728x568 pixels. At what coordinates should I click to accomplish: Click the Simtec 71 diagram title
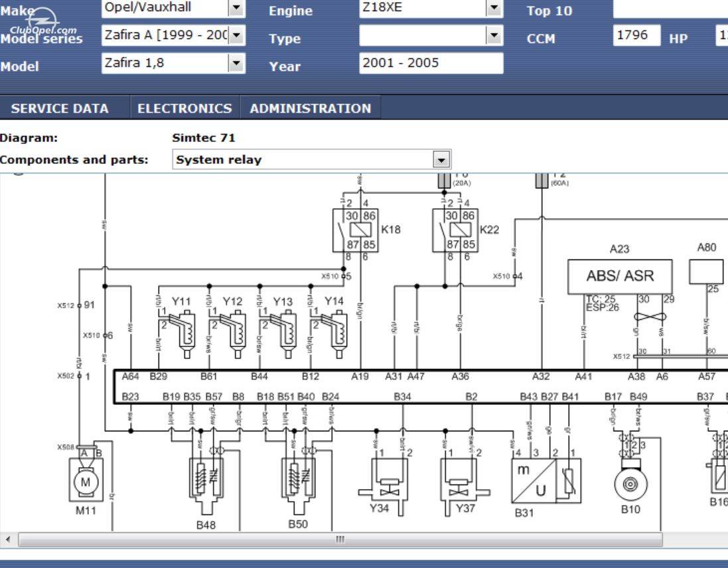click(x=203, y=138)
